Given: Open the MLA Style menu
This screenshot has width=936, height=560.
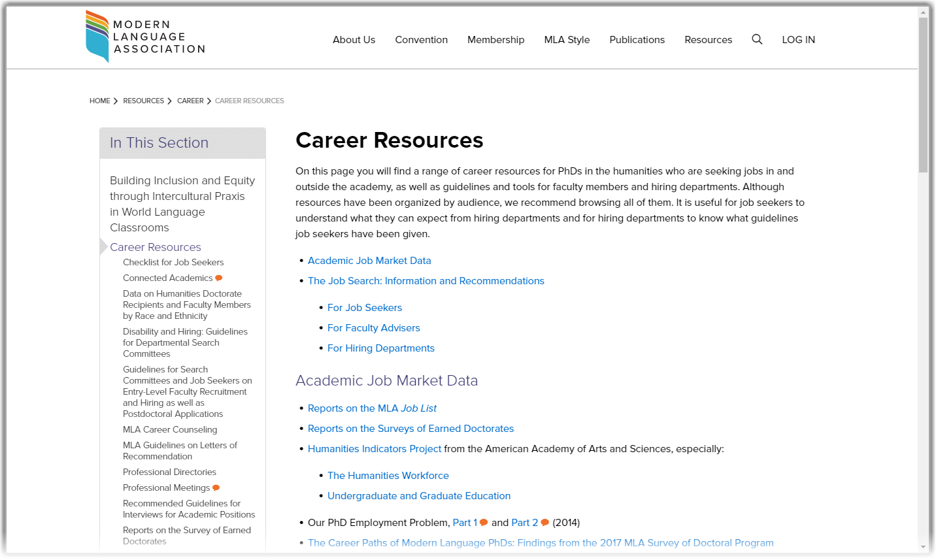Looking at the screenshot, I should click(x=567, y=40).
